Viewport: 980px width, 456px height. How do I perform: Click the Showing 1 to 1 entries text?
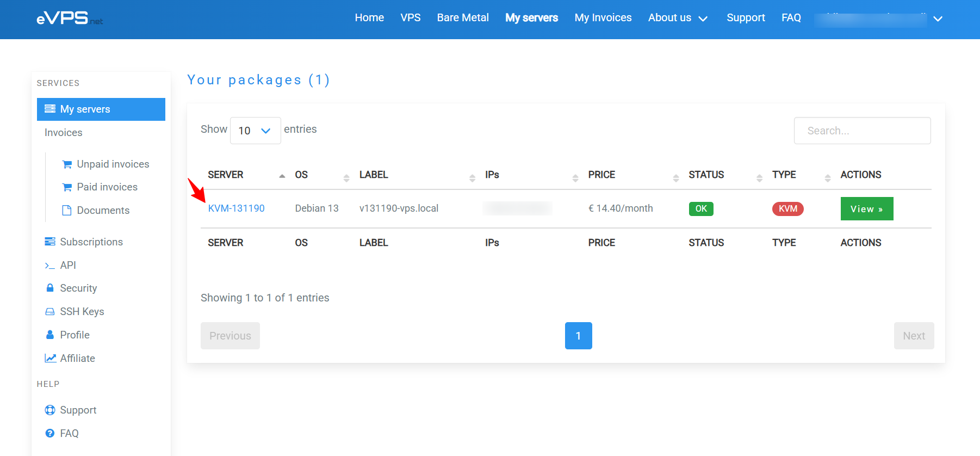(x=265, y=298)
